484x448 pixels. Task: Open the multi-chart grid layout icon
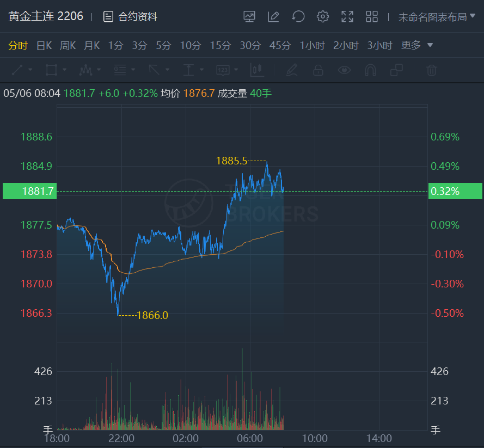click(372, 17)
